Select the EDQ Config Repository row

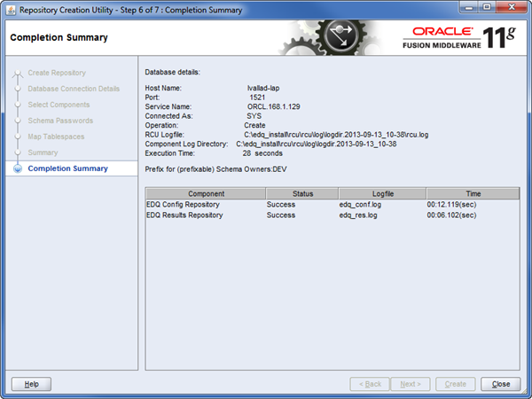tap(332, 205)
